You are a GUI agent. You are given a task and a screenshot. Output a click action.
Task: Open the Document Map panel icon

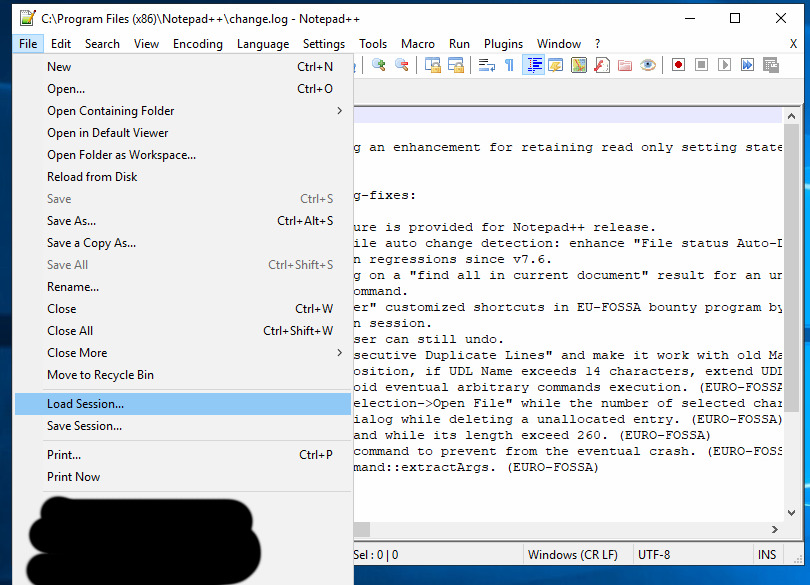pyautogui.click(x=580, y=64)
